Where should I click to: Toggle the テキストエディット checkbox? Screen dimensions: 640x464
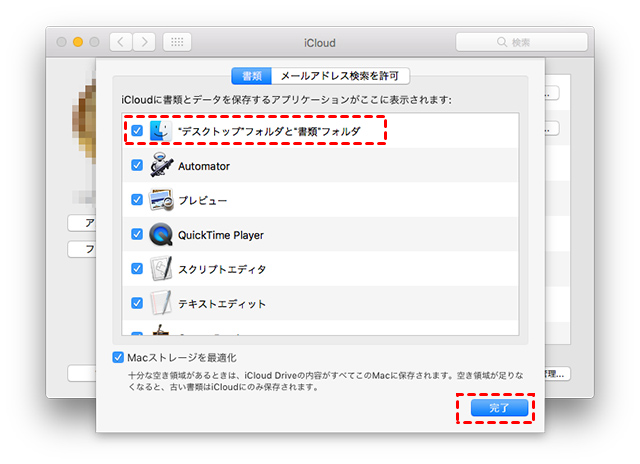pos(137,303)
